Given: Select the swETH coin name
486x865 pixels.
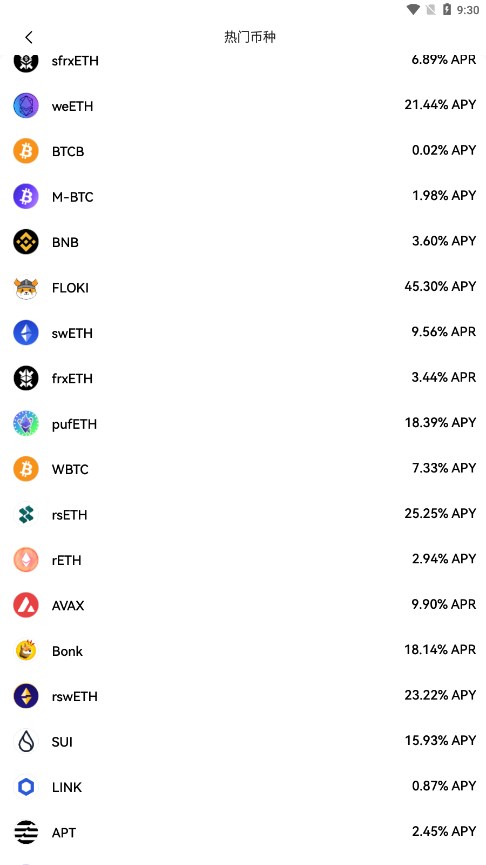Looking at the screenshot, I should click(x=72, y=333).
